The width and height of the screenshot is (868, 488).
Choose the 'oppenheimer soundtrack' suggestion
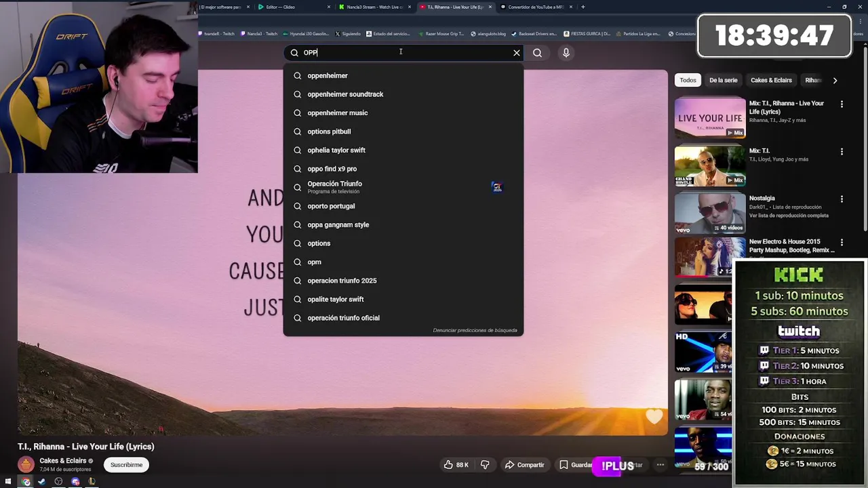click(x=403, y=94)
